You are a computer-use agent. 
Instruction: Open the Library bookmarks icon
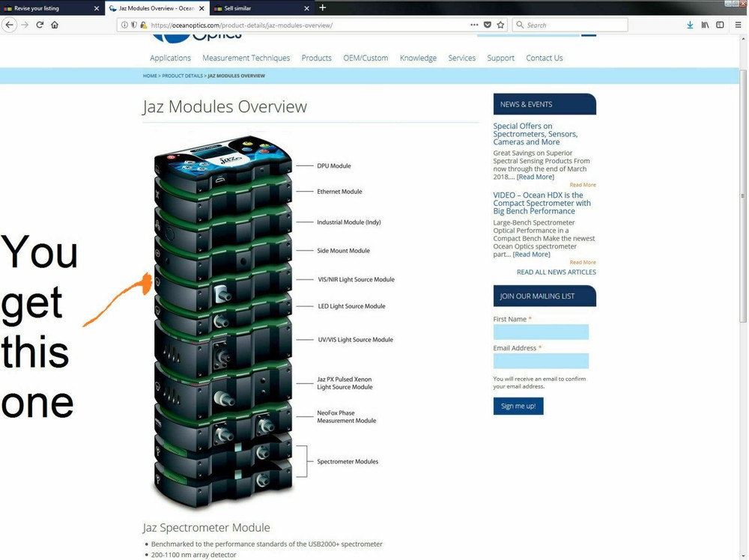point(705,25)
